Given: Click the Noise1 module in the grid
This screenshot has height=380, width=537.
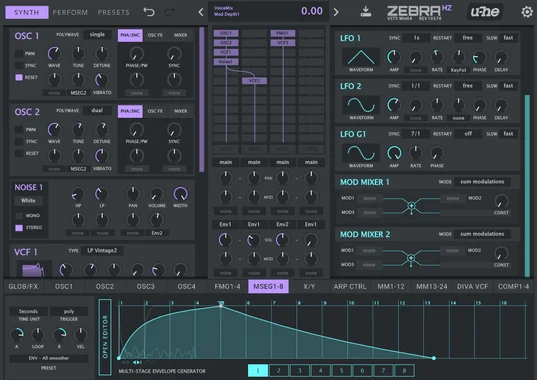Looking at the screenshot, I should [x=226, y=62].
